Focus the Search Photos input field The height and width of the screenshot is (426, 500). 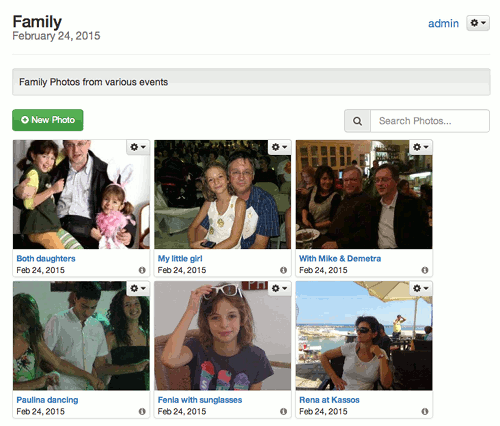pyautogui.click(x=430, y=121)
